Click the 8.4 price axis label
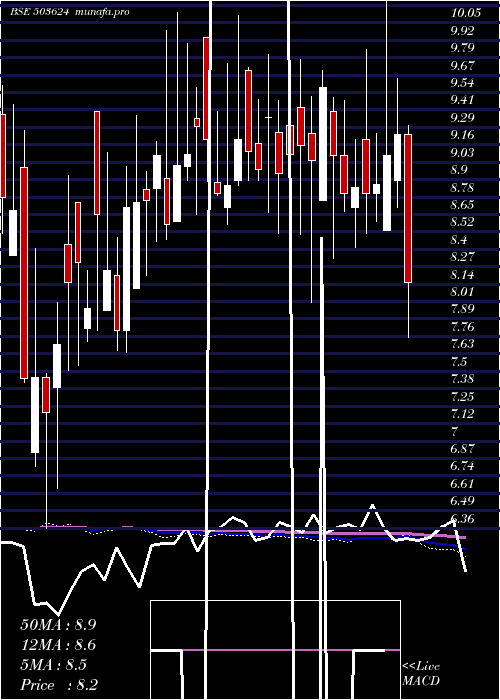This screenshot has height=700, width=500. (459, 240)
